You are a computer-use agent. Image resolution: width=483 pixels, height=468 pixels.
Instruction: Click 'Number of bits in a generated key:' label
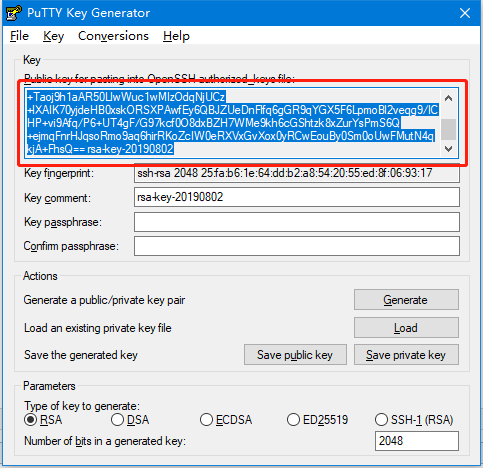[x=105, y=441]
